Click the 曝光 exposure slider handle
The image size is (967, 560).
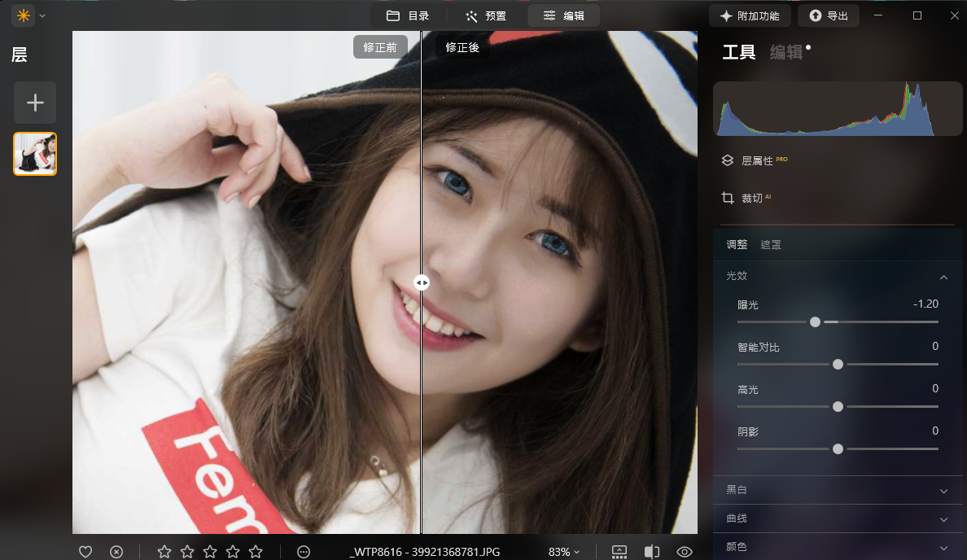815,322
